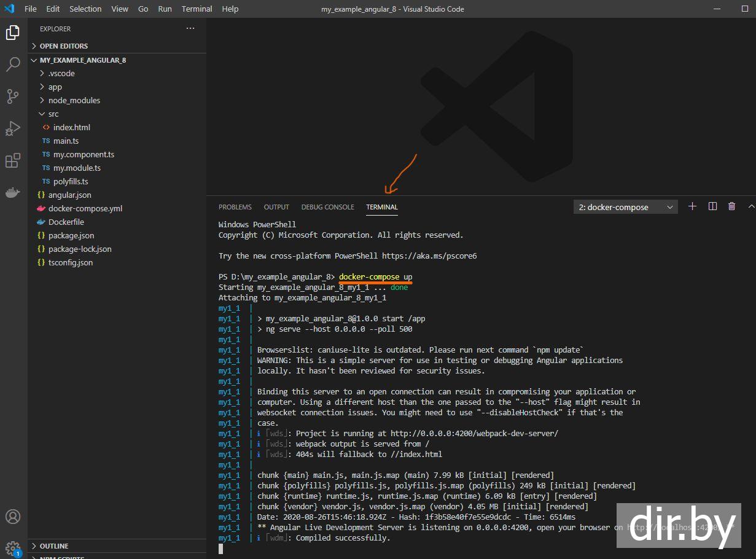This screenshot has height=559, width=756.
Task: Switch to the Debug Console tab
Action: 327,207
